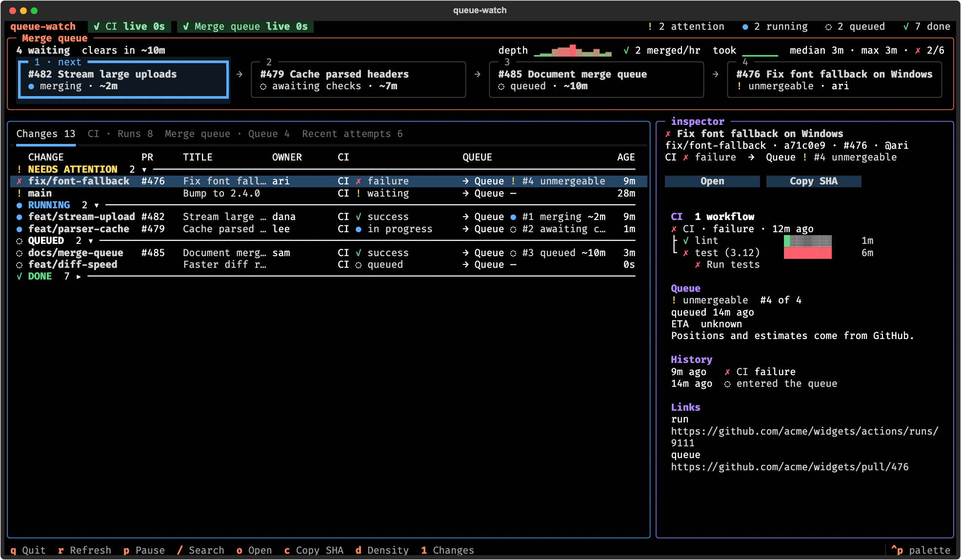Click the test (3.12) red duration bar

pos(808,253)
